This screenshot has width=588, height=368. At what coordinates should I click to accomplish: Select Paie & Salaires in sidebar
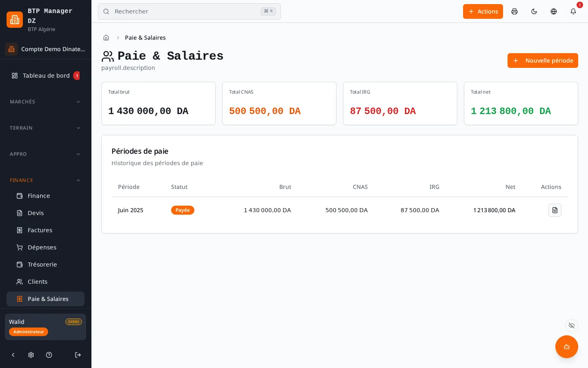[45, 299]
